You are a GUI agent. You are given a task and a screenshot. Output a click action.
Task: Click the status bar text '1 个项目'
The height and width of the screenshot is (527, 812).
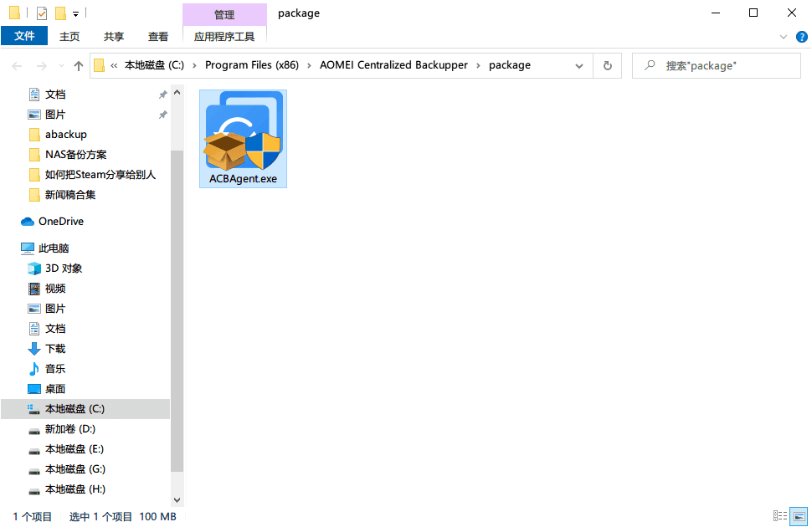(32, 517)
